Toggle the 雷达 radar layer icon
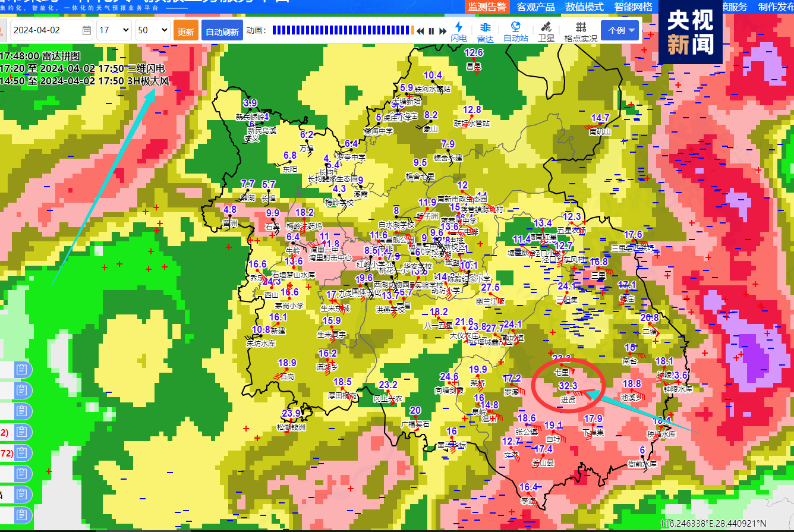Viewport: 794px width, 532px height. pyautogui.click(x=485, y=28)
